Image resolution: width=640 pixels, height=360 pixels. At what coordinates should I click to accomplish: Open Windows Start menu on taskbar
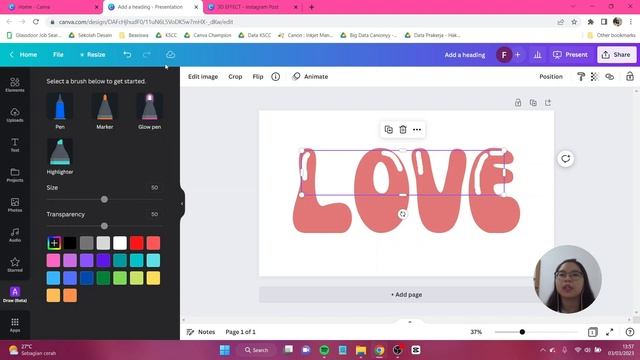tap(225, 350)
